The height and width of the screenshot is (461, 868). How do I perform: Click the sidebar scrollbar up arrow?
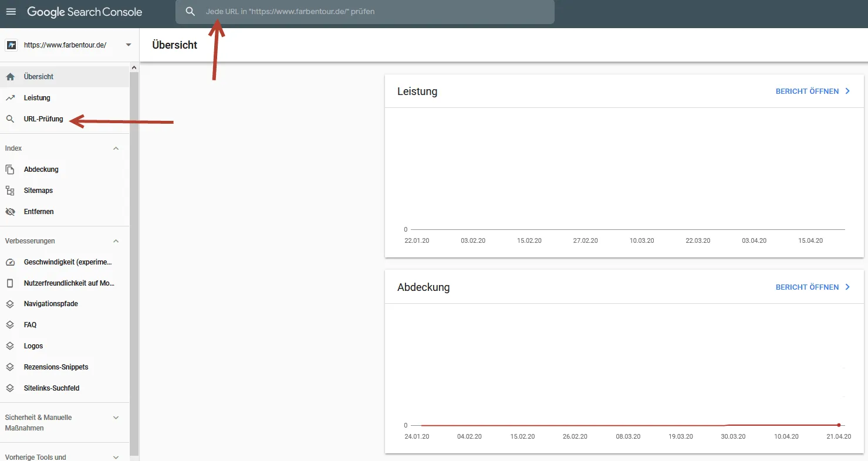pyautogui.click(x=134, y=68)
